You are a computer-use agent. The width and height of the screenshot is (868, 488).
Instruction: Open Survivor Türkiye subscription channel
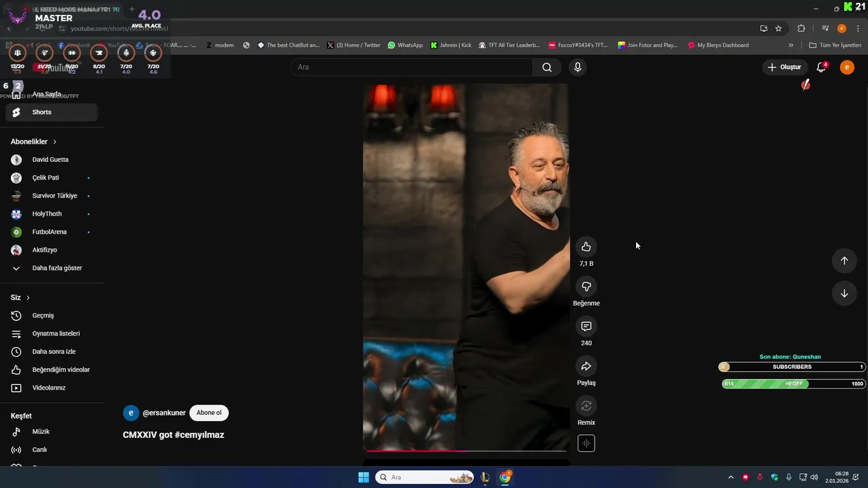click(52, 196)
